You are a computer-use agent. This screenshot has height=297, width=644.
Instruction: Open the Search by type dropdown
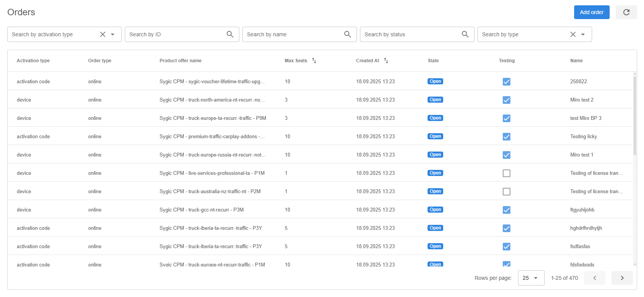tap(583, 34)
